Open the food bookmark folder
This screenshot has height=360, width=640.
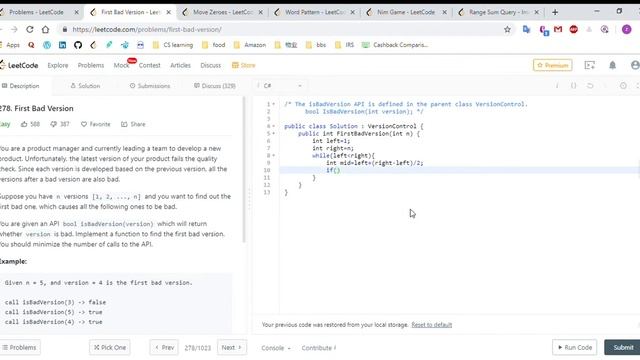coord(213,45)
